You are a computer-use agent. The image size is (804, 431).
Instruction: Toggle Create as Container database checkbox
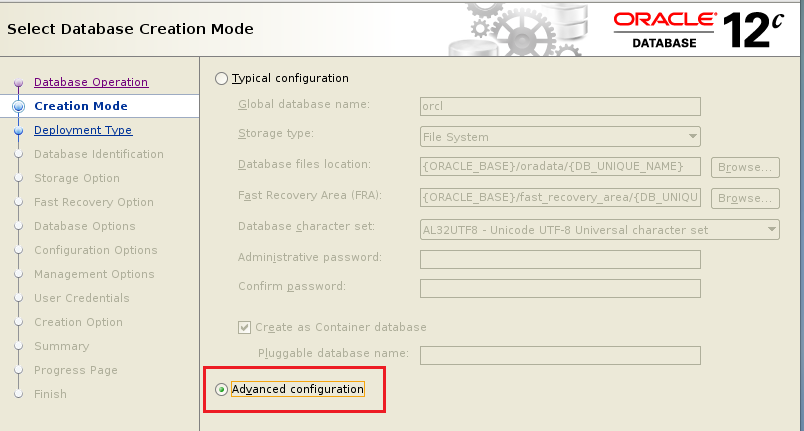pos(245,327)
